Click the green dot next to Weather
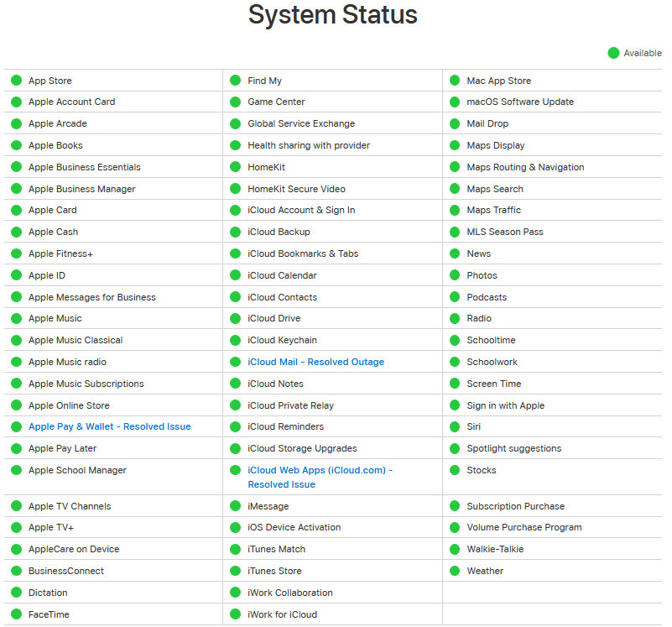This screenshot has height=627, width=672. coord(455,571)
